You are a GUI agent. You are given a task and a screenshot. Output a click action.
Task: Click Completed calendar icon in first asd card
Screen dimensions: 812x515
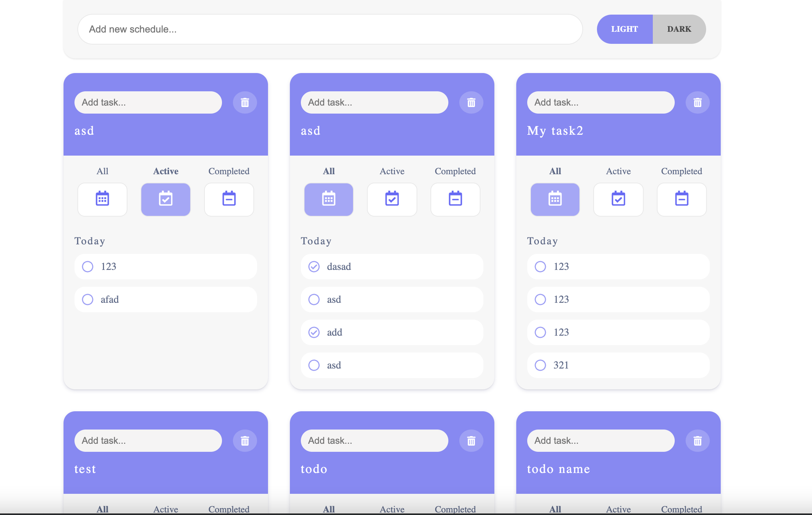tap(229, 199)
